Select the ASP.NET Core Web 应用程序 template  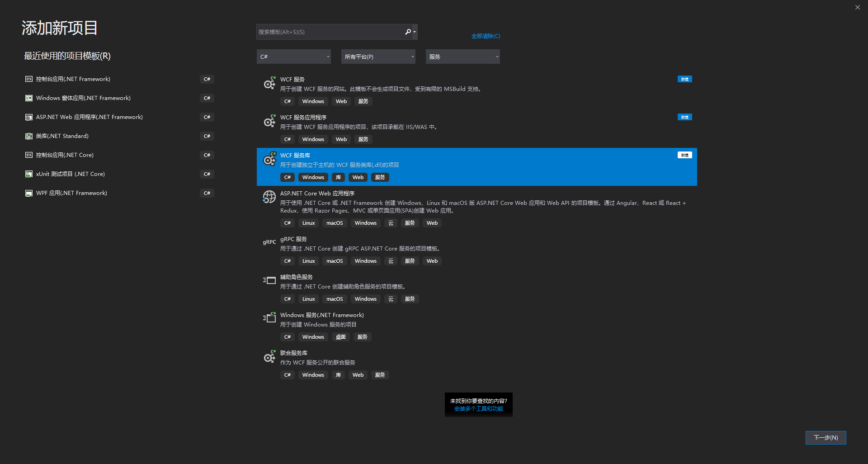[x=477, y=208]
